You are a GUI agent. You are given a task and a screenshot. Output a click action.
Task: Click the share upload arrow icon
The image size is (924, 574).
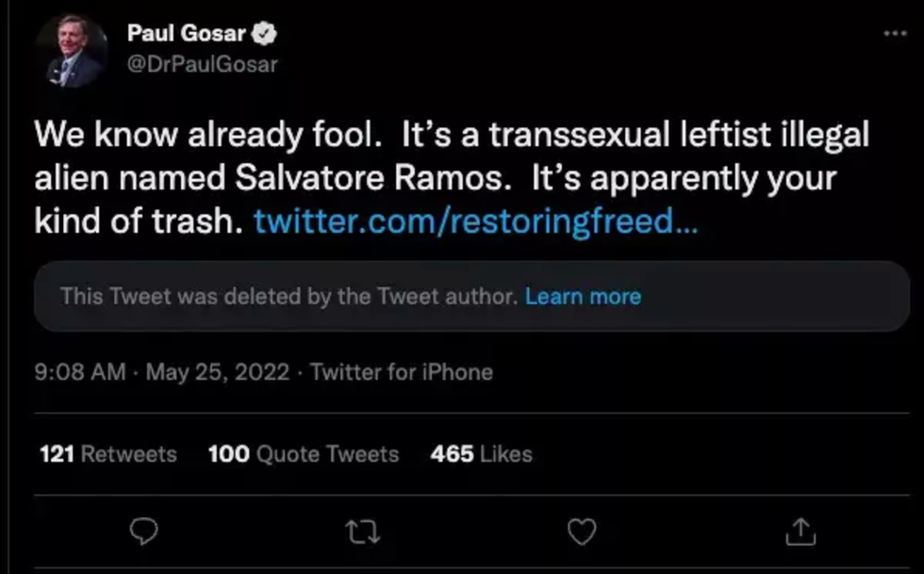tap(800, 533)
